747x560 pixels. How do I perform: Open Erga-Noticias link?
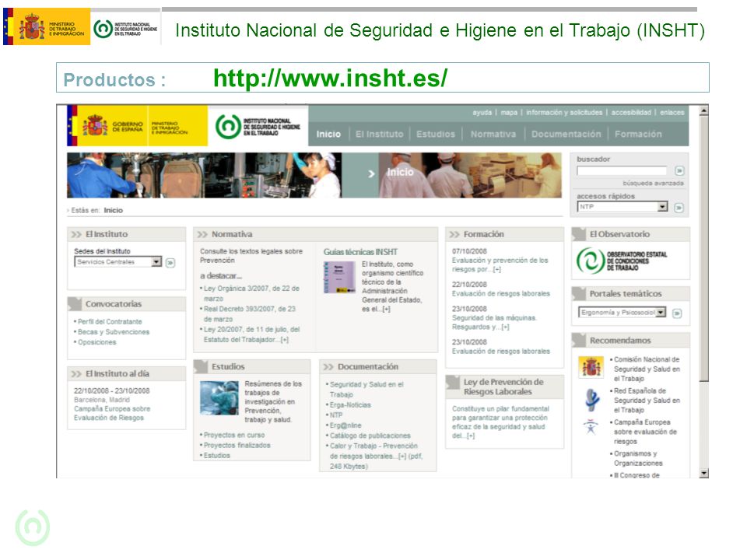pos(350,404)
